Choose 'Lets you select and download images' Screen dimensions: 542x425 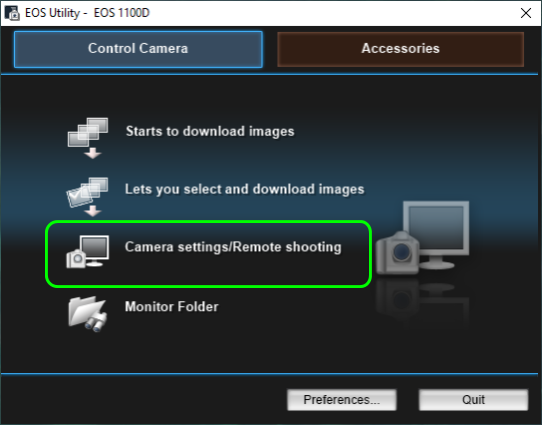click(x=244, y=189)
